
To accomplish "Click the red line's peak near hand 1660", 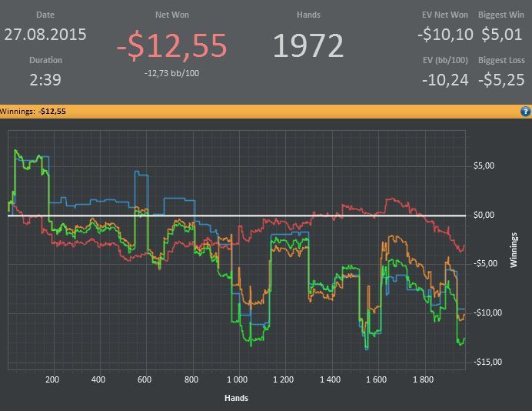I will click(393, 199).
